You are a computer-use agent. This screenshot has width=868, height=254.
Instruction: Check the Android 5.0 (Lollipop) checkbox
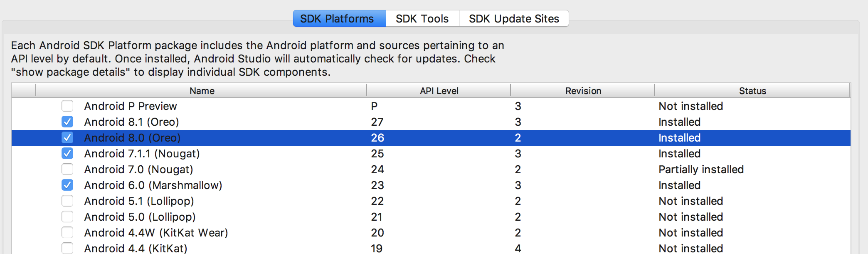coord(67,217)
